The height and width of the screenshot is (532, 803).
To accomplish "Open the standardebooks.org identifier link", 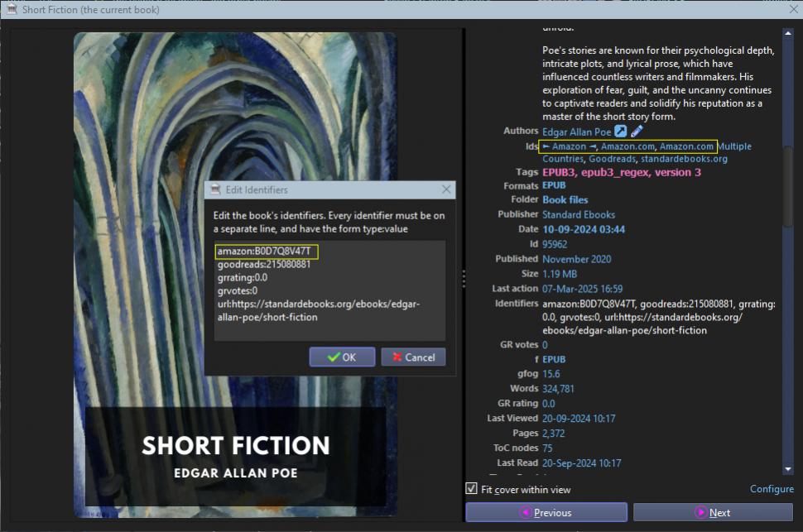I will (684, 159).
